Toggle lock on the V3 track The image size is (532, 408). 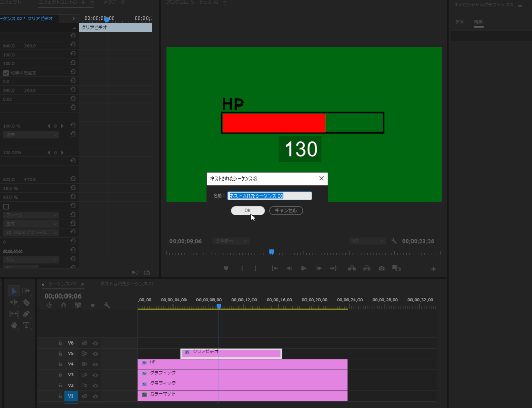click(60, 375)
